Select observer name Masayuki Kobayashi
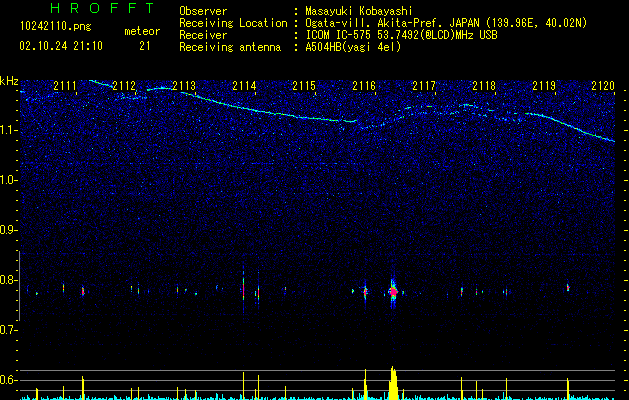Image resolution: width=629 pixels, height=400 pixels. click(x=359, y=11)
